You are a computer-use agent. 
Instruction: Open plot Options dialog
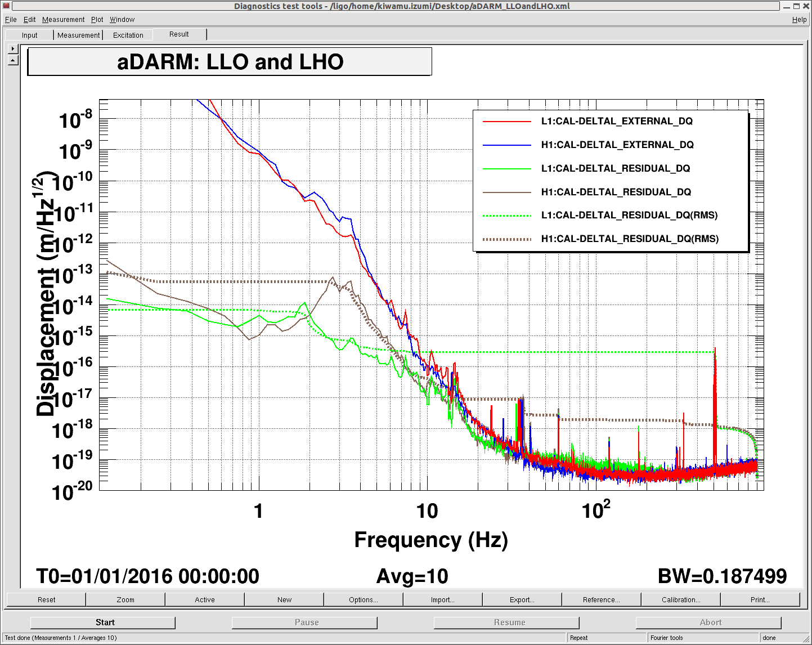[x=364, y=599]
